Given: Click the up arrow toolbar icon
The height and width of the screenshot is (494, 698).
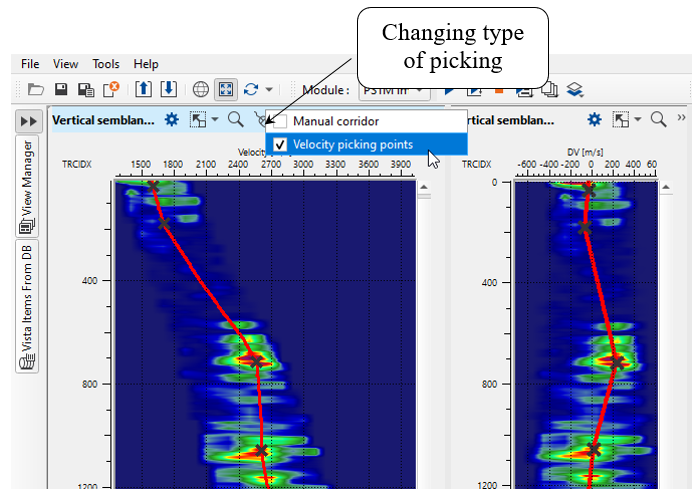Looking at the screenshot, I should pyautogui.click(x=143, y=90).
